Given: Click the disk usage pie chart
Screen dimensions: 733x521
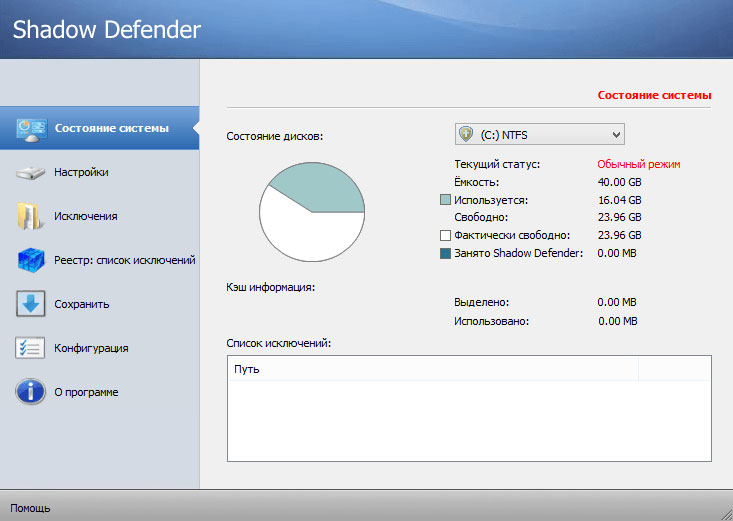Looking at the screenshot, I should [x=312, y=212].
